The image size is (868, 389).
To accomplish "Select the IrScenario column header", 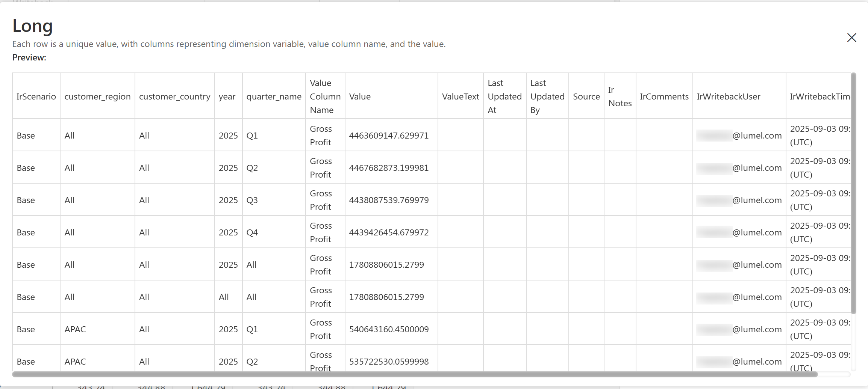I will tap(36, 96).
